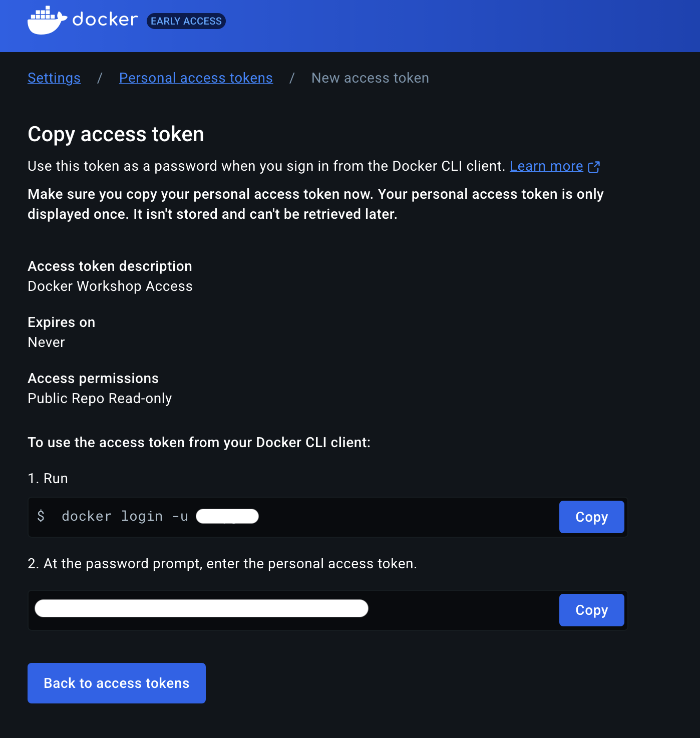The image size is (700, 738).
Task: Copy the docker login command
Action: (591, 517)
